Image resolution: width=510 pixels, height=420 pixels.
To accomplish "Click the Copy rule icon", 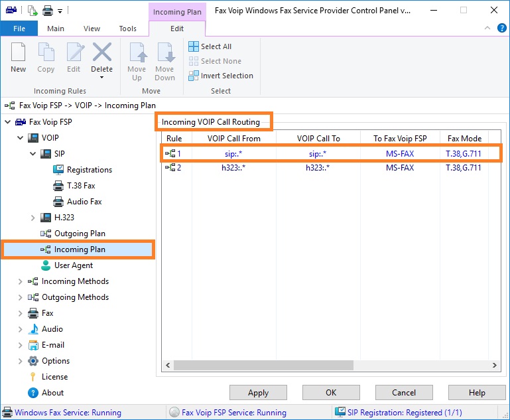I will point(46,52).
